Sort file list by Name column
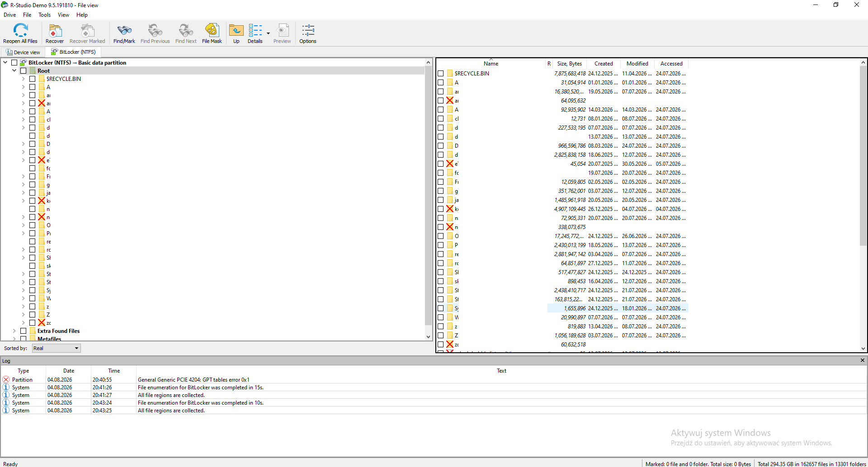Viewport: 868px width, 467px height. tap(491, 64)
